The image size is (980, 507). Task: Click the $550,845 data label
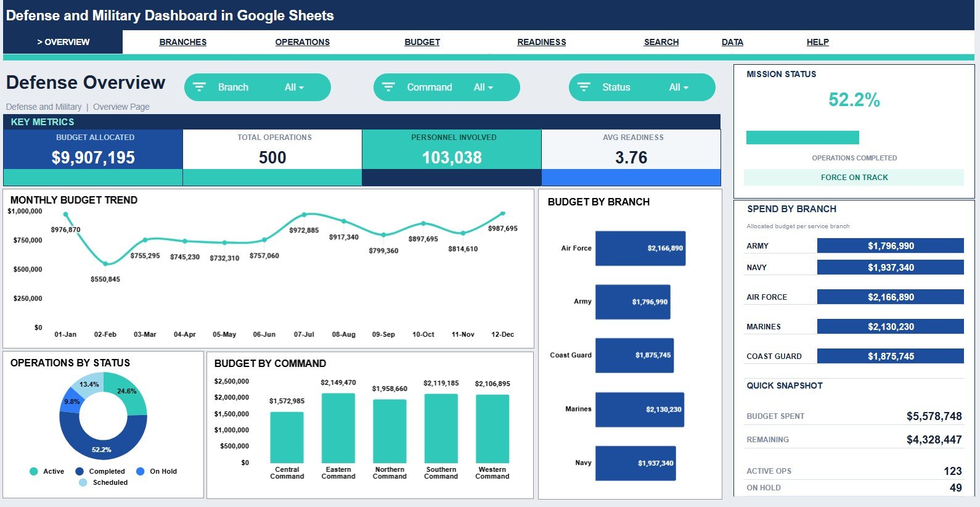[105, 279]
